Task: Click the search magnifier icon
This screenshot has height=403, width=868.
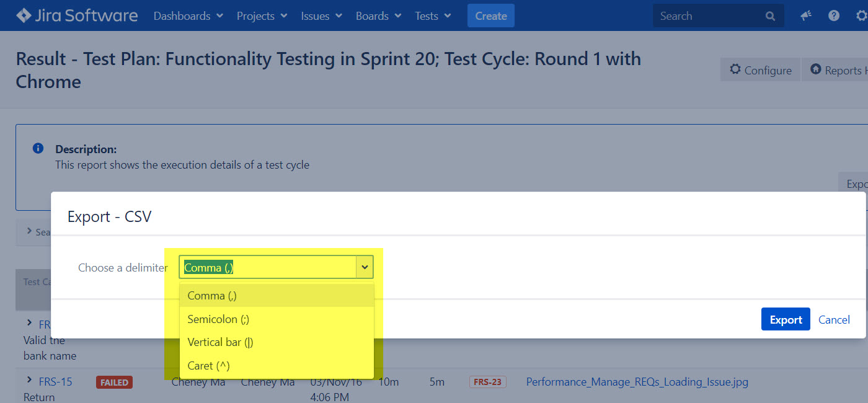Action: [x=770, y=16]
